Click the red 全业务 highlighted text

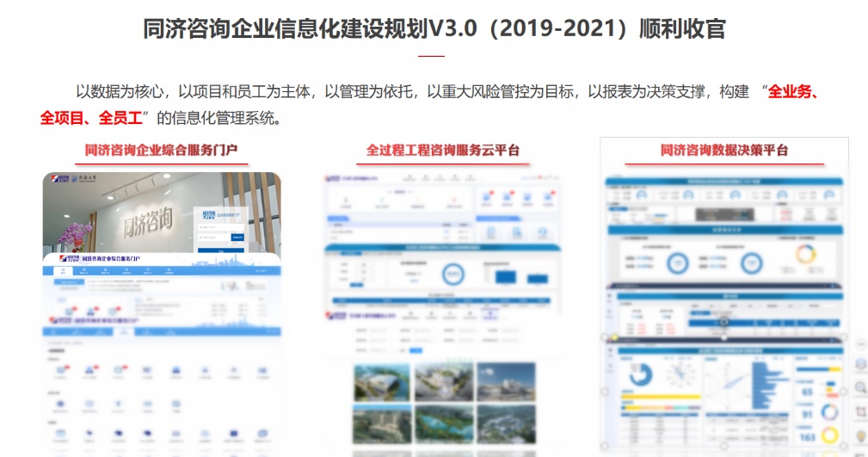[791, 92]
